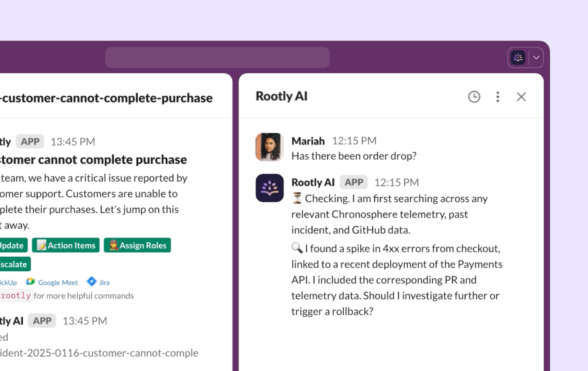This screenshot has width=588, height=371.
Task: Click the Rootly AI sender name in thread
Action: [313, 182]
